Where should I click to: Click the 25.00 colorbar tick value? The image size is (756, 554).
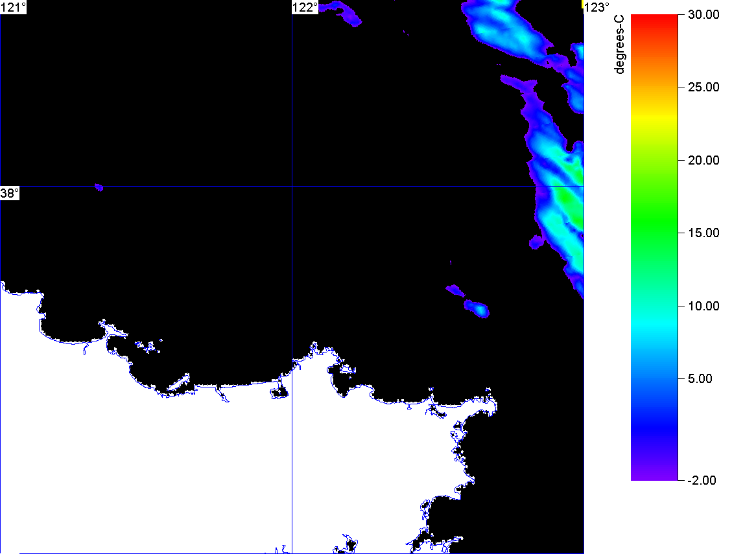click(703, 87)
